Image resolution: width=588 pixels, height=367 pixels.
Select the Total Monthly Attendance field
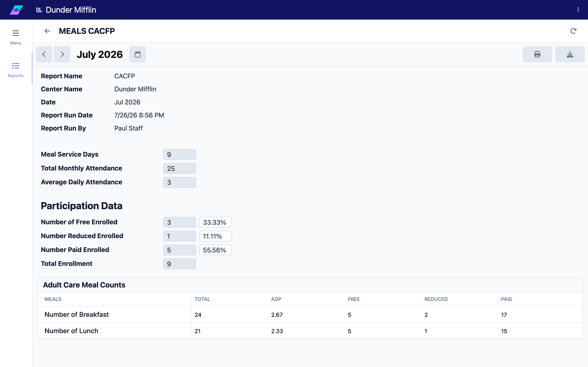coord(179,168)
